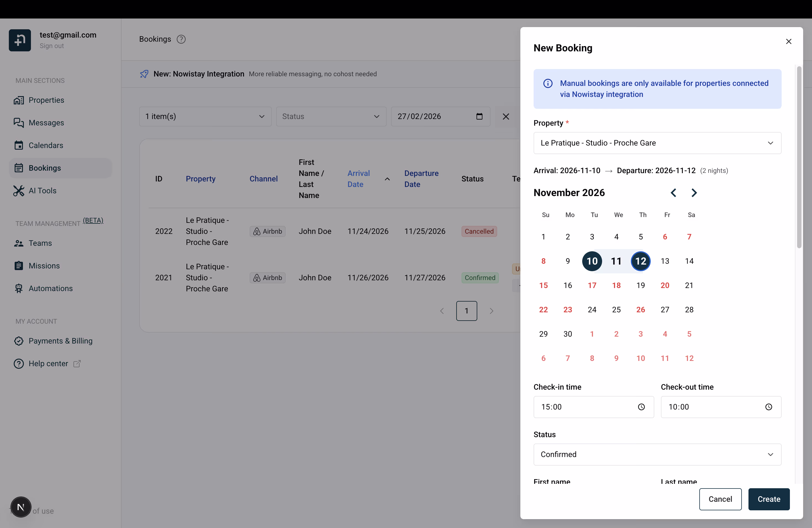Click Bookings help question icon
This screenshot has width=812, height=528.
coord(181,39)
